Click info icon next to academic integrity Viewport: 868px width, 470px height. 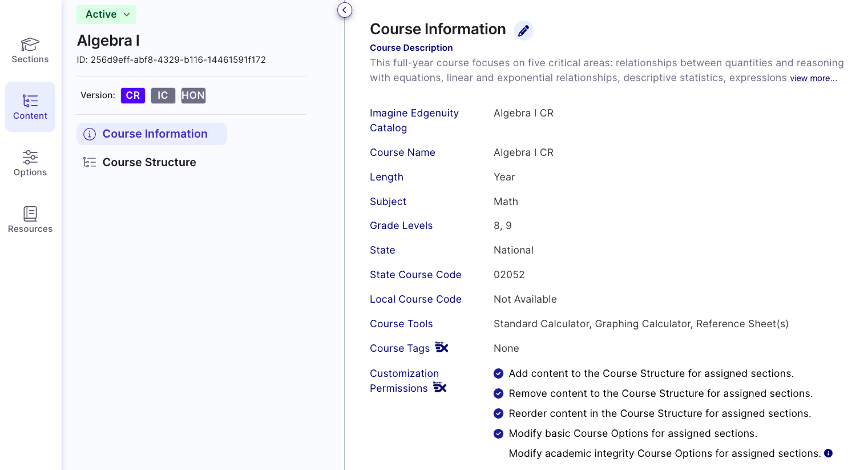828,453
